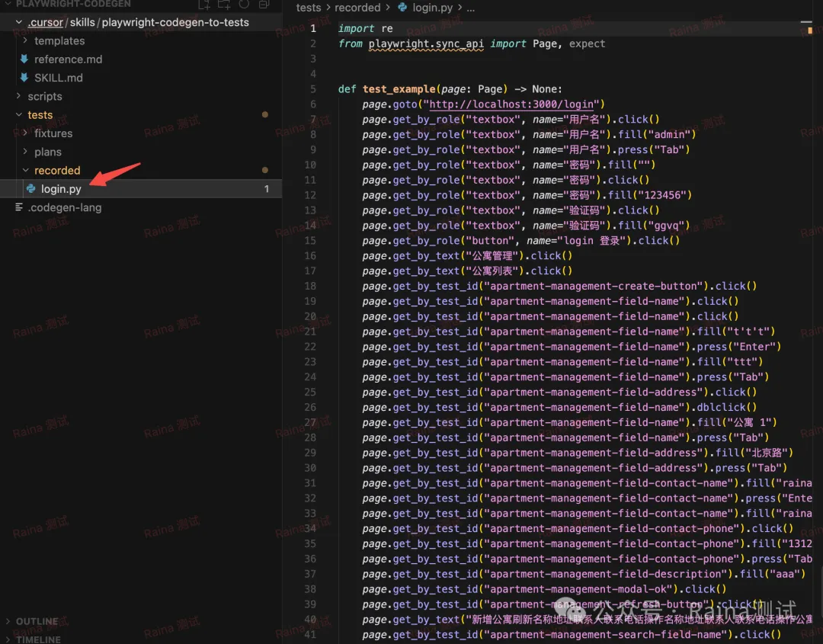Click the "login 登录" button name string
823x644 pixels.
[x=593, y=240]
